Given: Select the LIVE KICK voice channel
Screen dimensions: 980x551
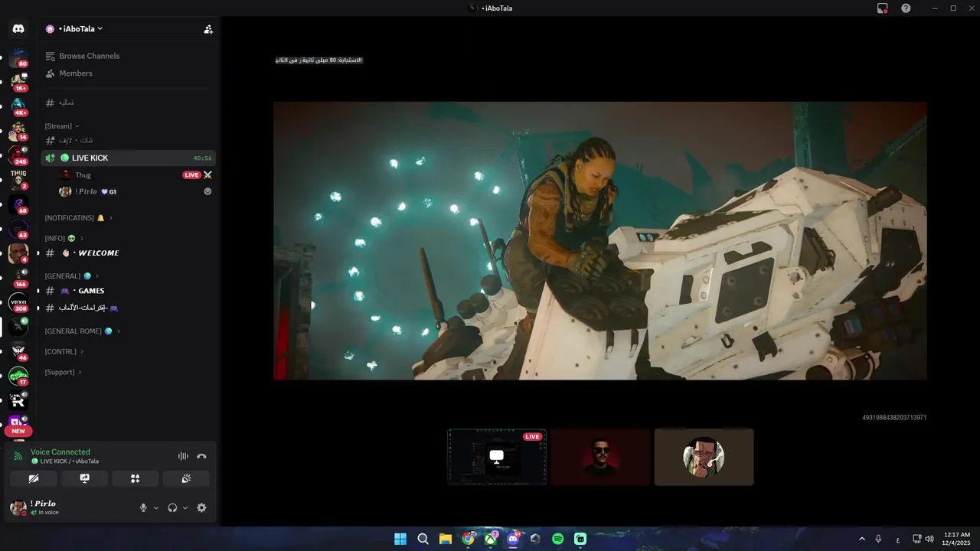Looking at the screenshot, I should click(x=127, y=158).
